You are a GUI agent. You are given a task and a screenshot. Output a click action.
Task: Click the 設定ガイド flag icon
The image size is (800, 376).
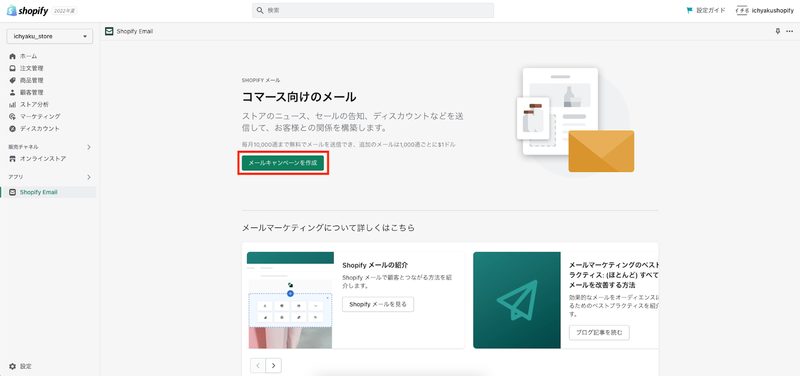690,10
